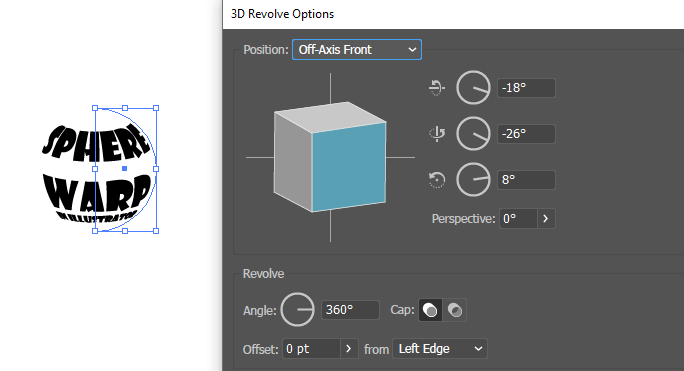Open the Left Edge dropdown

[440, 349]
